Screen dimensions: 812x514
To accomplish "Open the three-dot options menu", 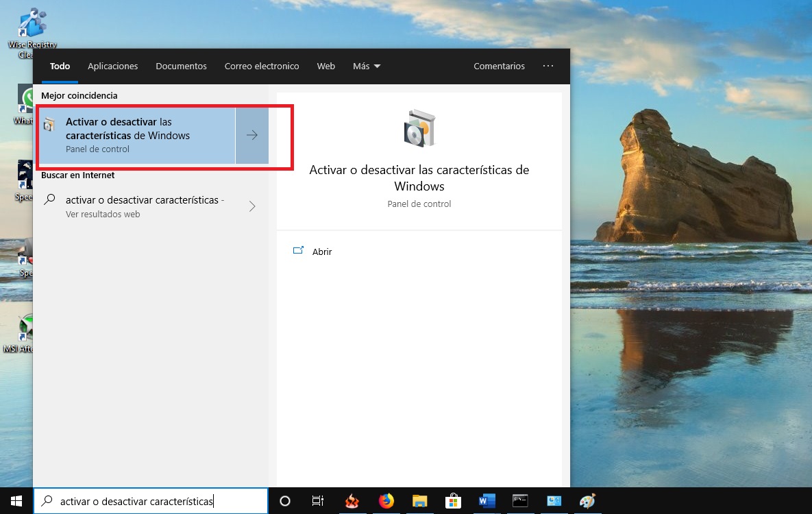I will [548, 66].
